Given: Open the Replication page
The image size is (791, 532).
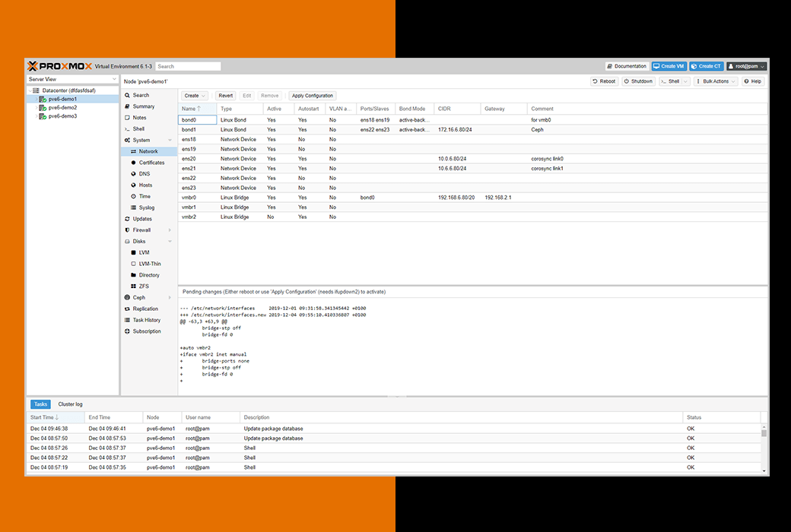Looking at the screenshot, I should click(x=145, y=309).
